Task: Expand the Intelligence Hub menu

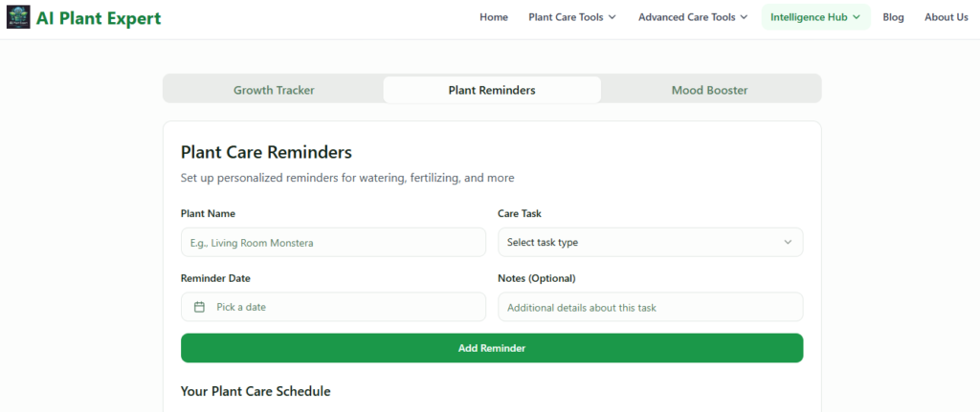Action: coord(815,17)
